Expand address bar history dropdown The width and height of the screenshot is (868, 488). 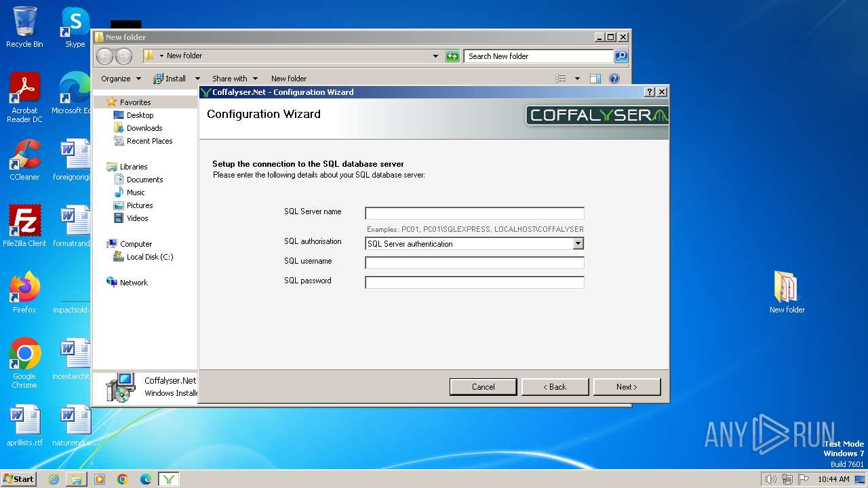pyautogui.click(x=435, y=56)
